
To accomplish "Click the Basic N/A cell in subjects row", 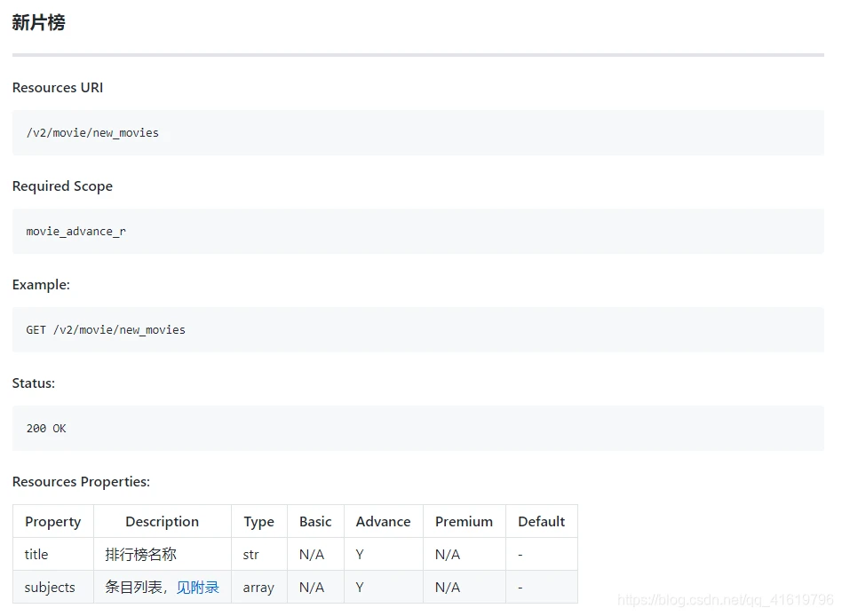I will click(x=315, y=587).
